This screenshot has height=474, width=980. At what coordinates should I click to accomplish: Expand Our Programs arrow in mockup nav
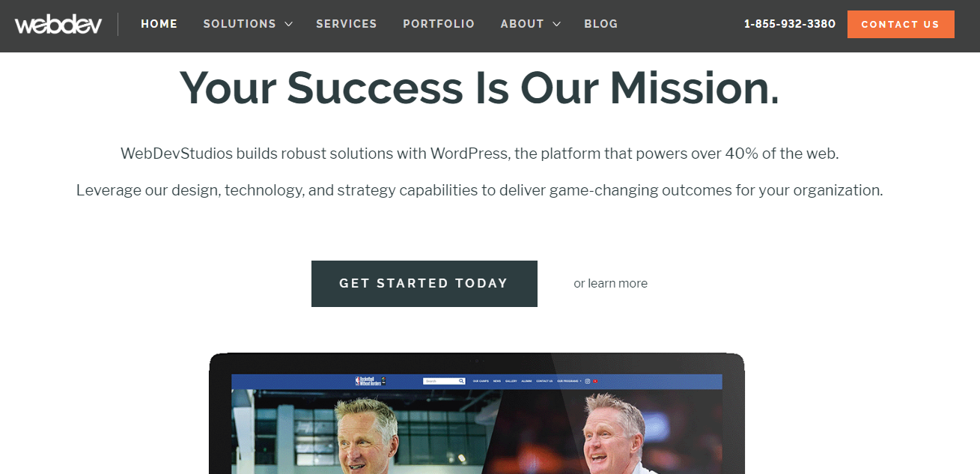point(580,381)
